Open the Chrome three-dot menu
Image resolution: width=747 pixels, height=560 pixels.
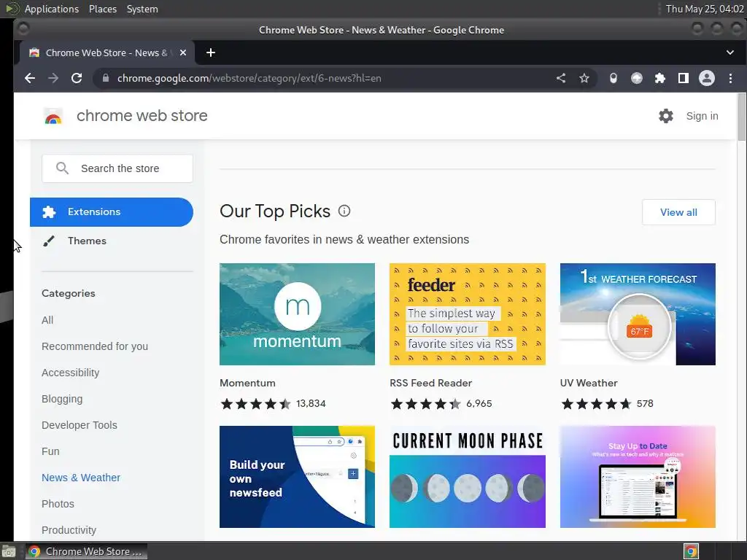click(730, 78)
